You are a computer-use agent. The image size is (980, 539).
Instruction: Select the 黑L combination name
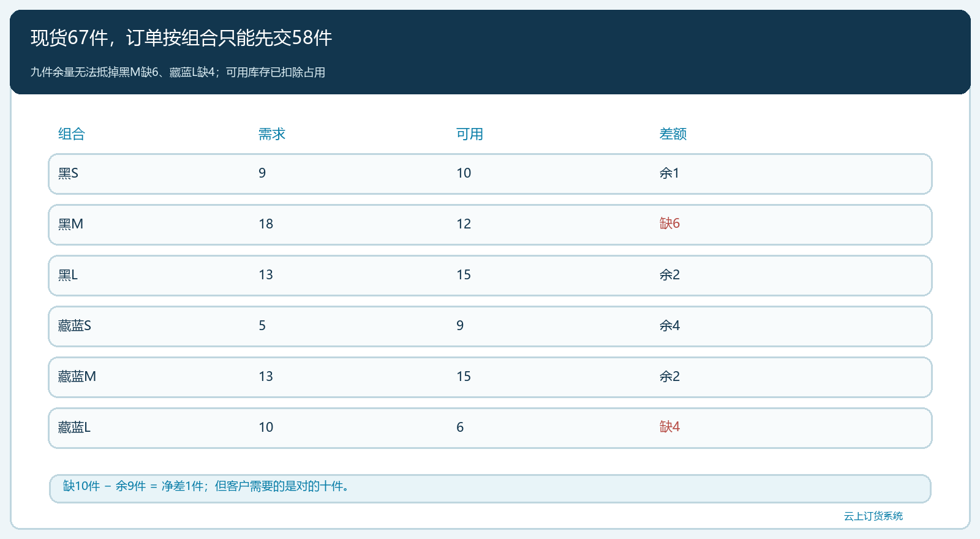68,275
